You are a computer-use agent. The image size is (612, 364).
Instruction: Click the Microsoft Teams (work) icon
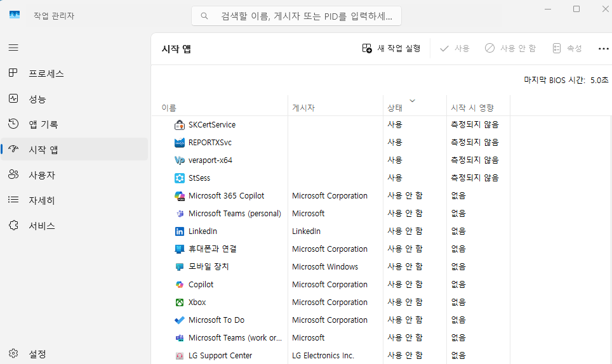tap(180, 338)
